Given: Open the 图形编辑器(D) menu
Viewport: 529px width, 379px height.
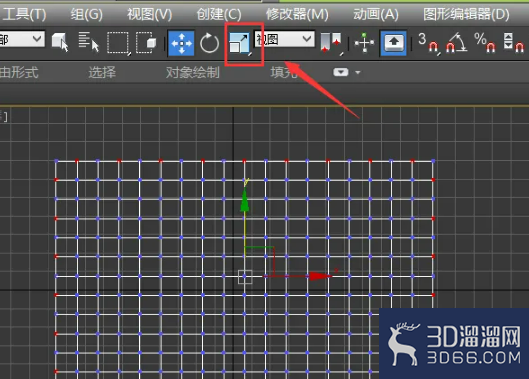Looking at the screenshot, I should 466,15.
